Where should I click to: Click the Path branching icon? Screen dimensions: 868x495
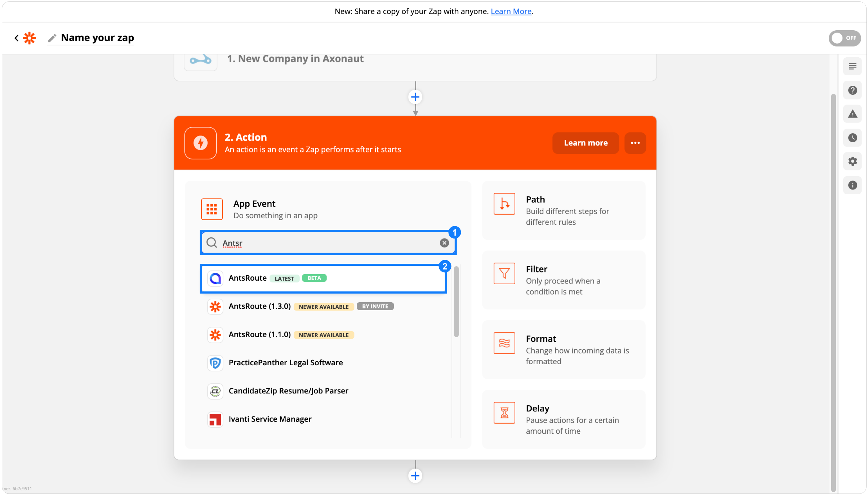(504, 204)
